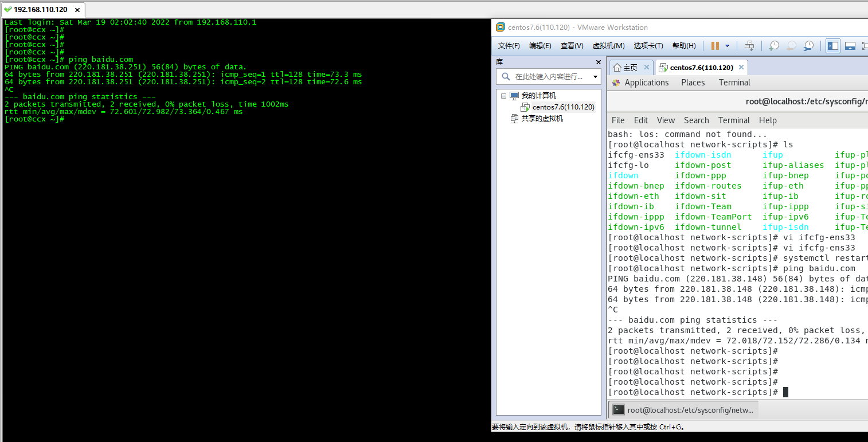Close the 192.168.110.120 session tab
This screenshot has width=868, height=442.
point(77,10)
